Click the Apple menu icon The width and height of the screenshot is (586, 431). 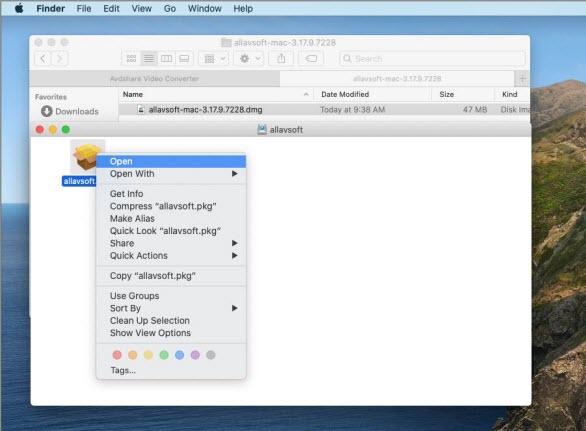(x=19, y=8)
